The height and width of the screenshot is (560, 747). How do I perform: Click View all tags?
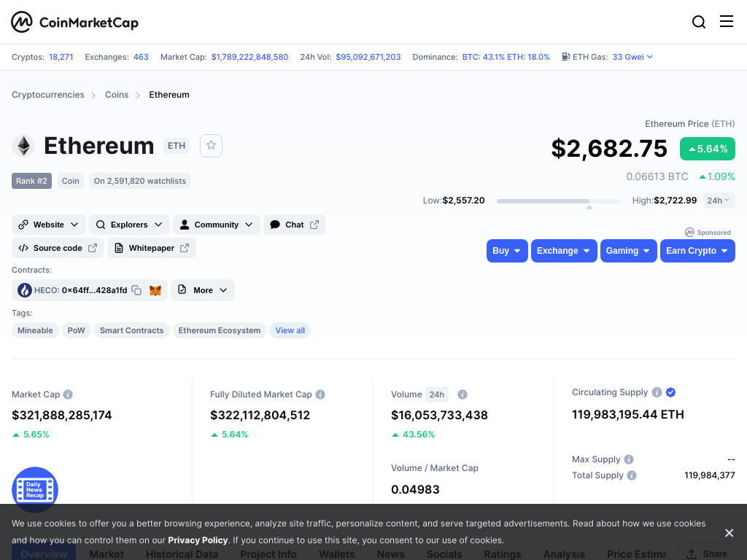click(290, 330)
